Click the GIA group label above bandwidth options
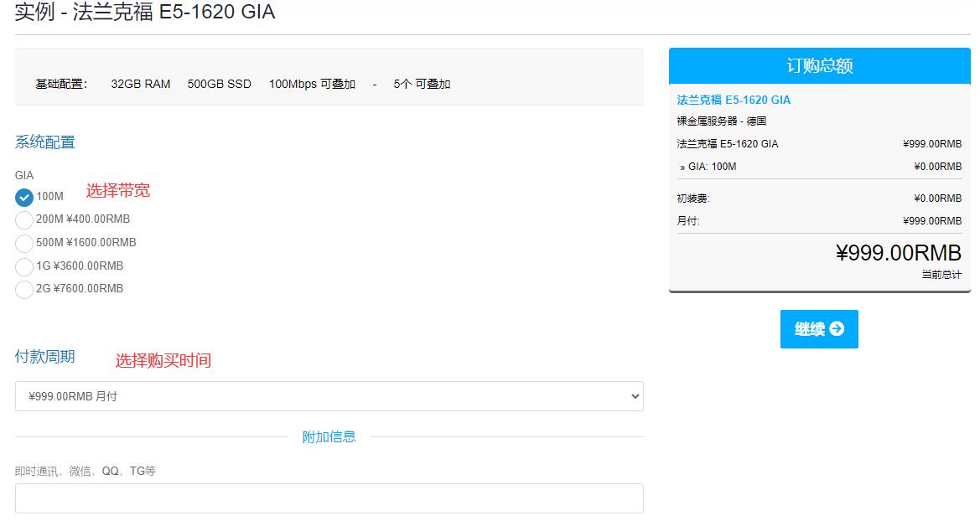 24,176
